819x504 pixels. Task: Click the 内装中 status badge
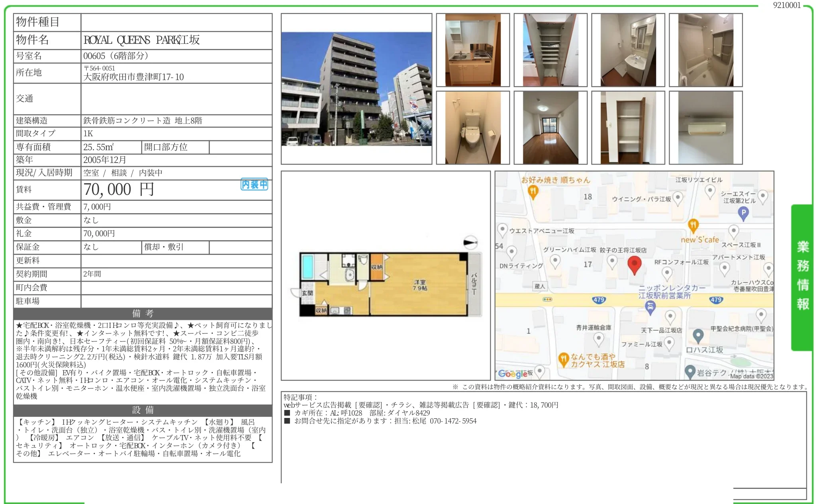(x=254, y=184)
